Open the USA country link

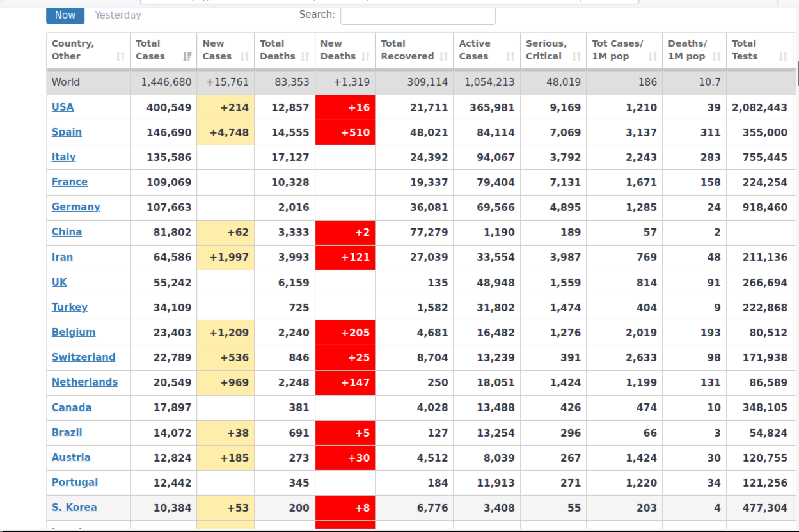tap(63, 107)
